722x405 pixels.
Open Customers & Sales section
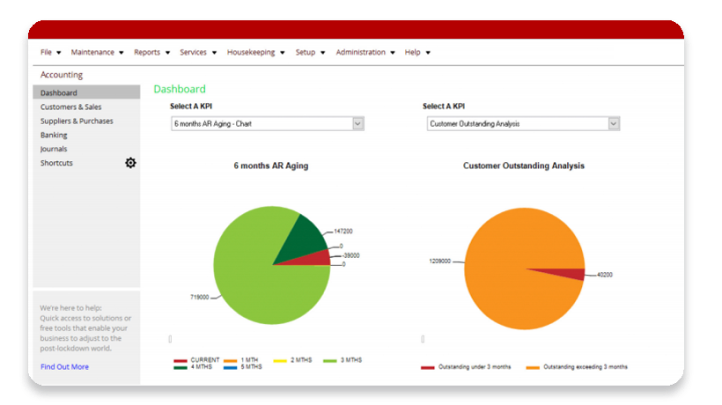[70, 107]
